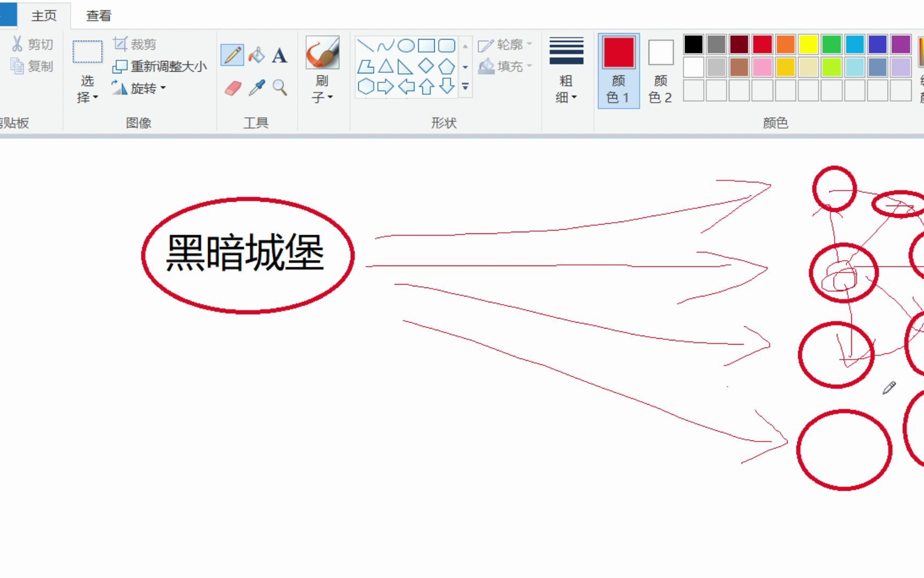Click the Brushes icon
This screenshot has height=578, width=924.
click(x=322, y=52)
